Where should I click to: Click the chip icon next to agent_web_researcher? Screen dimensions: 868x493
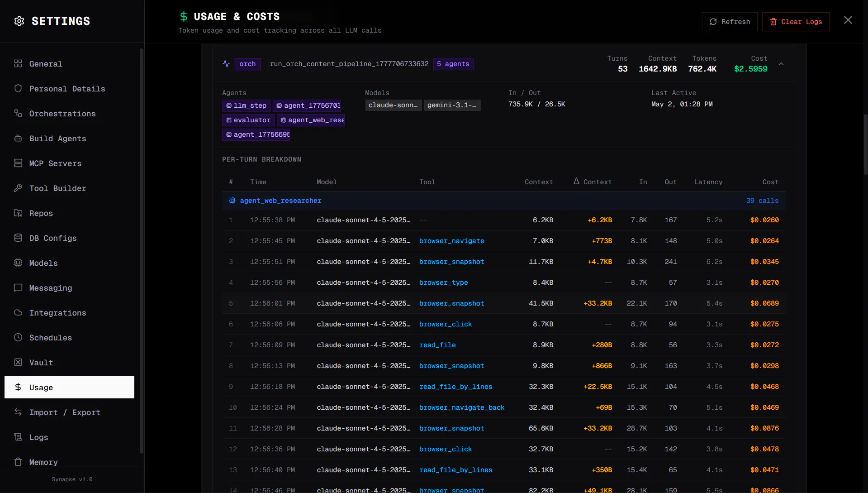232,201
